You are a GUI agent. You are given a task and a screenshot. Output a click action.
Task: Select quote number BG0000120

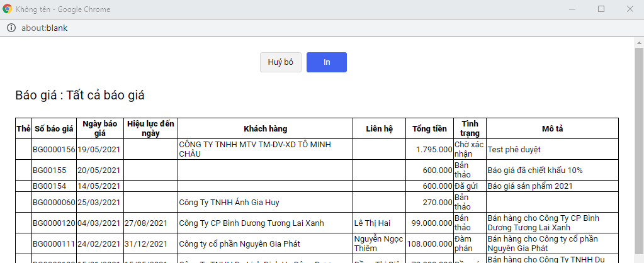(x=54, y=223)
